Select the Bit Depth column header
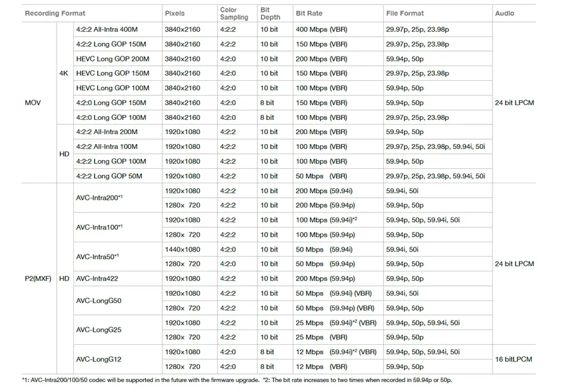The image size is (577, 392). point(270,13)
